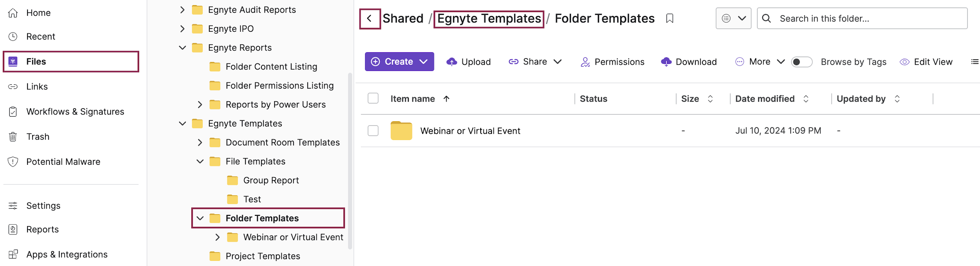This screenshot has height=266, width=980.
Task: Click the Status column header
Action: point(593,99)
